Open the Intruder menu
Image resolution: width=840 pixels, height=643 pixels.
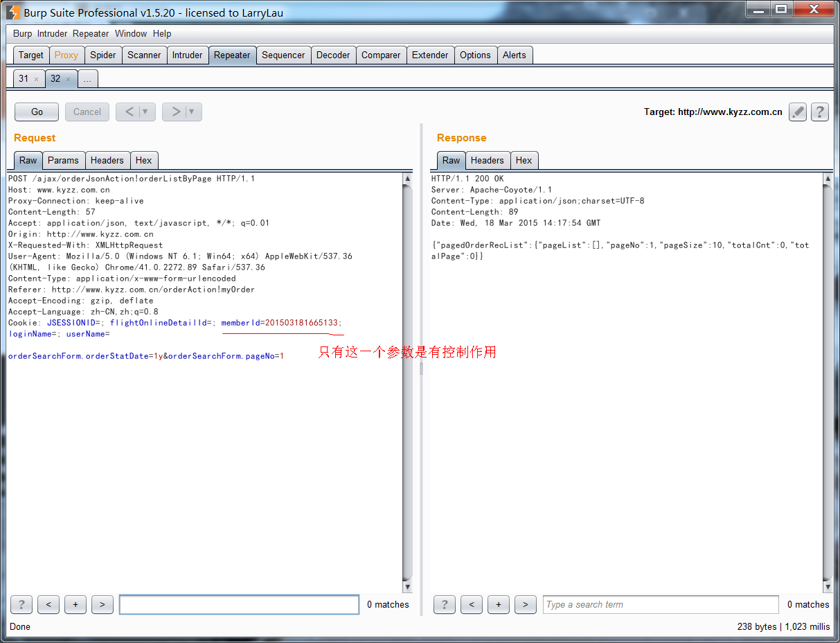53,33
